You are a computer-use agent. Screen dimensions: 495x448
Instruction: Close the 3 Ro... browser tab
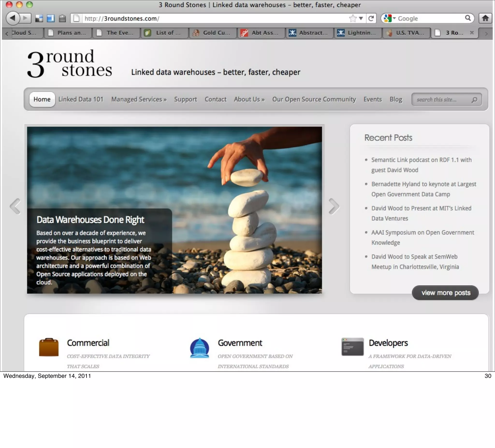pyautogui.click(x=472, y=32)
